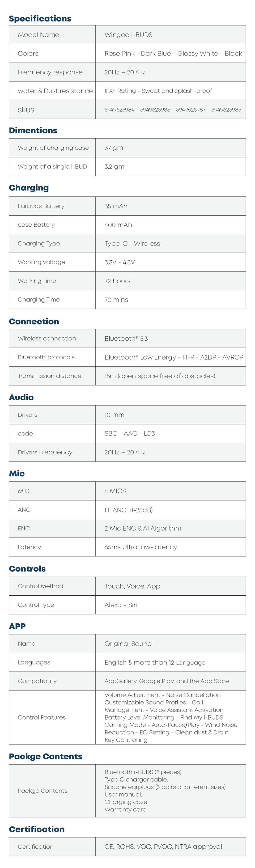The height and width of the screenshot is (868, 255).
Task: Select the Transmission distance 15m value
Action: (x=160, y=376)
